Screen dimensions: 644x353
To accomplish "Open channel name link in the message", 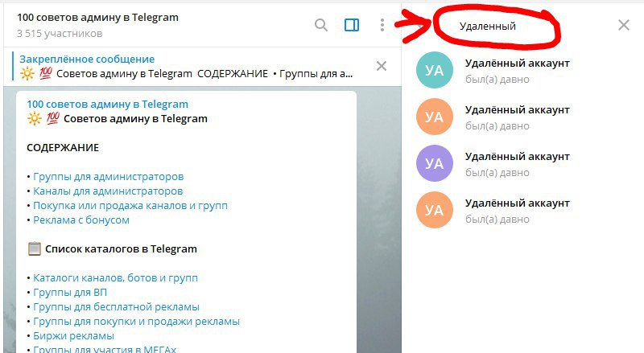I will (108, 105).
